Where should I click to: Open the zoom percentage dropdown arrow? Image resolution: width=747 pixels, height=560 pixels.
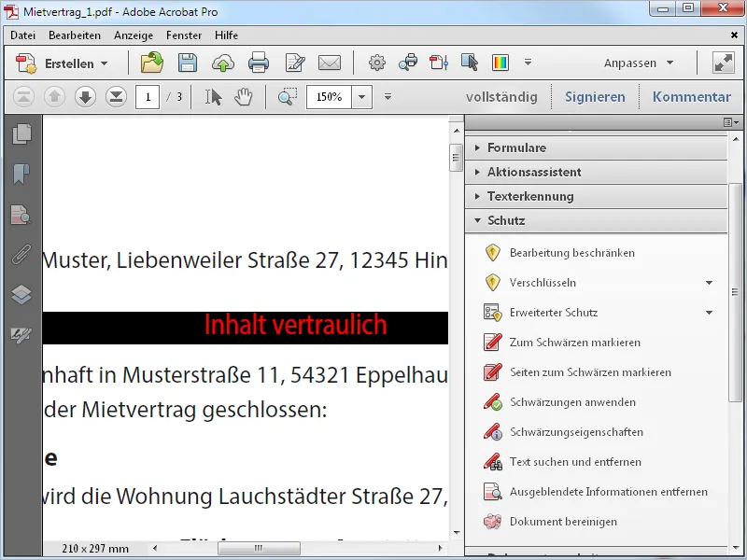pos(362,97)
